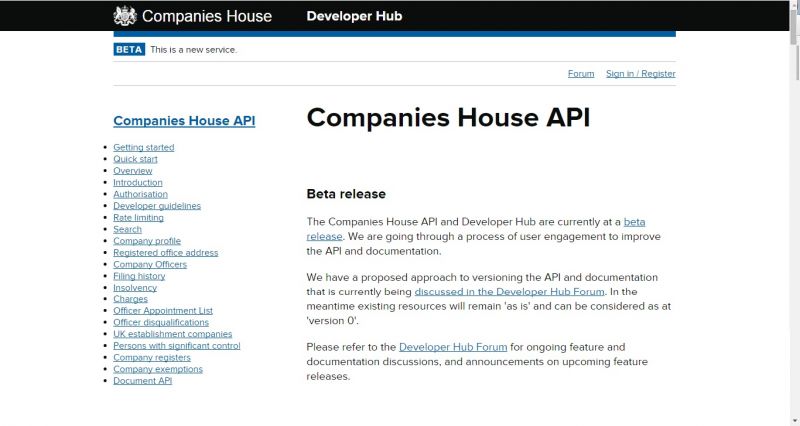This screenshot has height=426, width=800.
Task: Follow the 'Developer Hub Forum' link after 'Please refer to the'
Action: [453, 347]
